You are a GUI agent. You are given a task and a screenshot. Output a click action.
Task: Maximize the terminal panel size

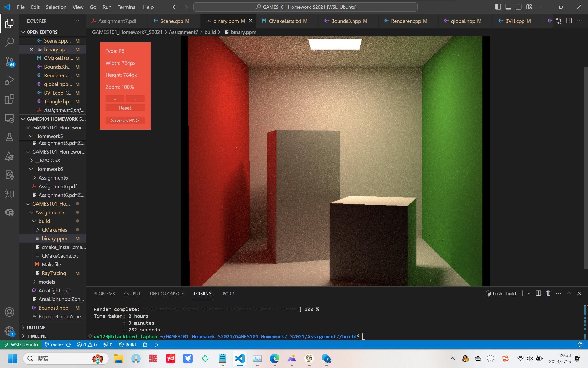(569, 293)
